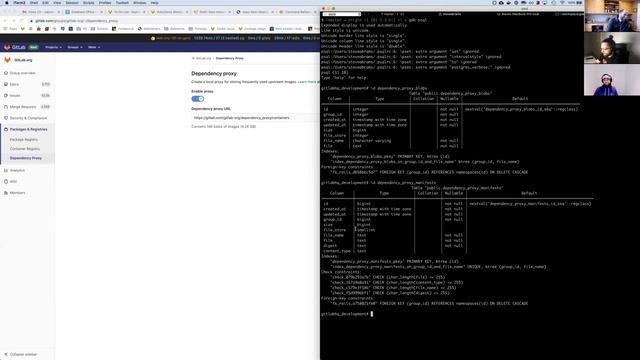The height and width of the screenshot is (360, 640).
Task: Click the Issues icon in sidebar
Action: pyautogui.click(x=6, y=96)
